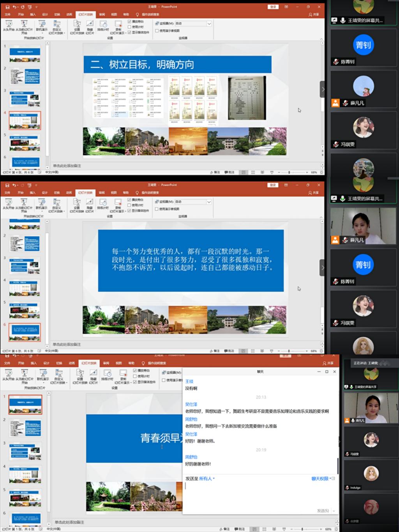Click 登录 button in top window title bar
399x532 pixels.
coord(273,7)
